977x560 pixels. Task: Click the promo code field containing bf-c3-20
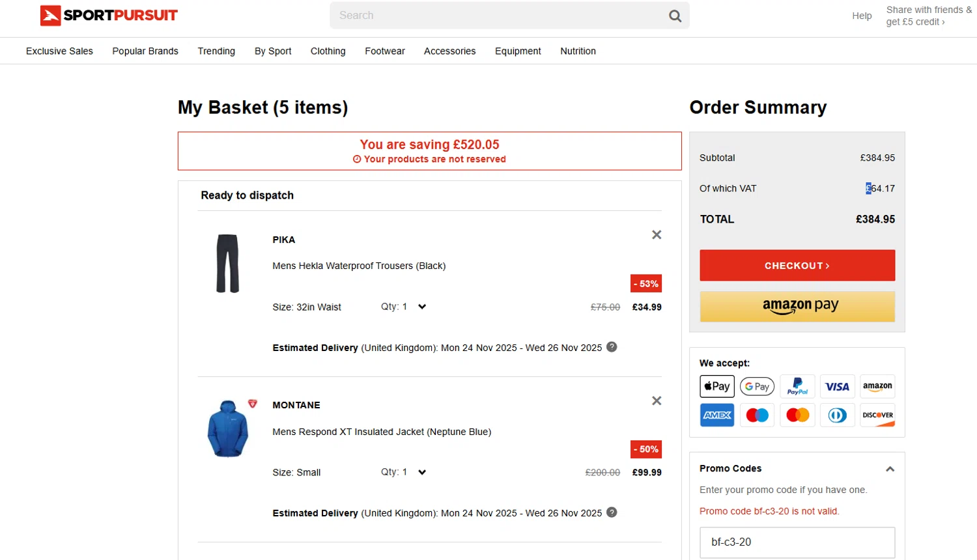click(x=797, y=542)
